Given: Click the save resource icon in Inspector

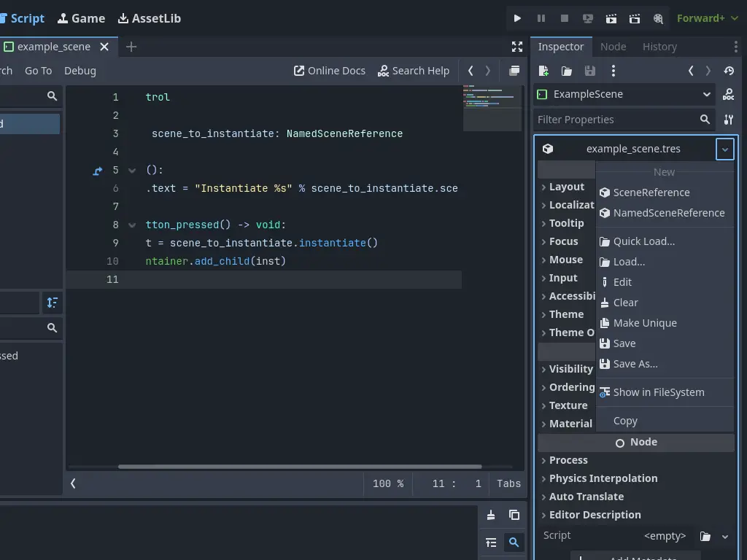Looking at the screenshot, I should coord(590,71).
